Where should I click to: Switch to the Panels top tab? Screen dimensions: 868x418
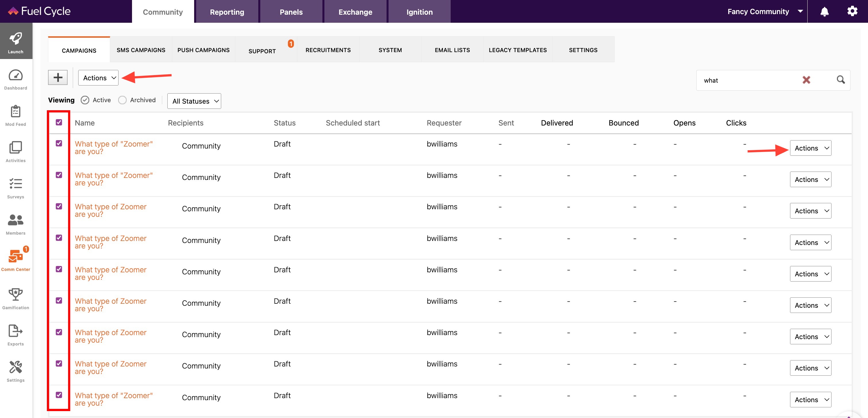pyautogui.click(x=291, y=12)
